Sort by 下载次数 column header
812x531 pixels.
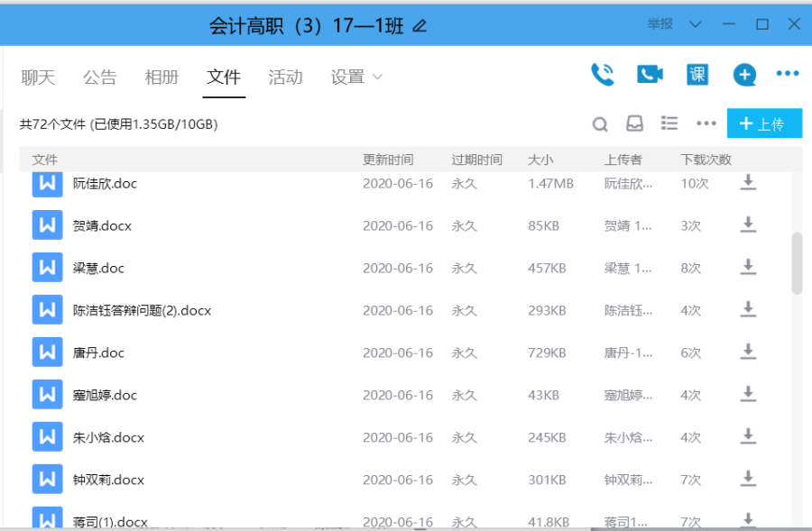click(x=706, y=160)
